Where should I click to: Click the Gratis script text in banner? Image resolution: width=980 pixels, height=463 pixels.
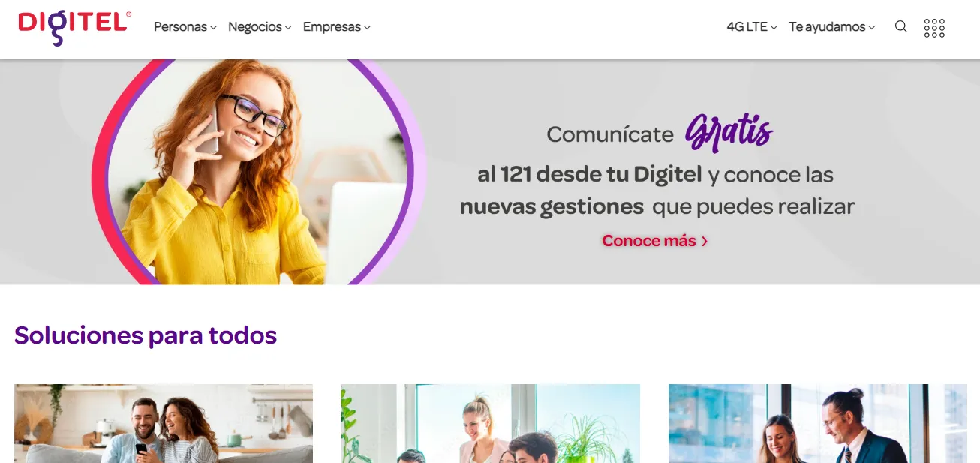point(729,133)
